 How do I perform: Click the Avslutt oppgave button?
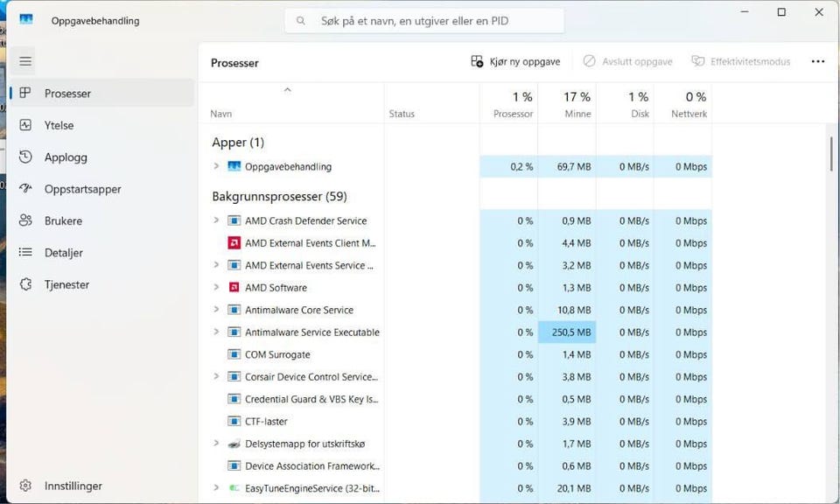[628, 61]
